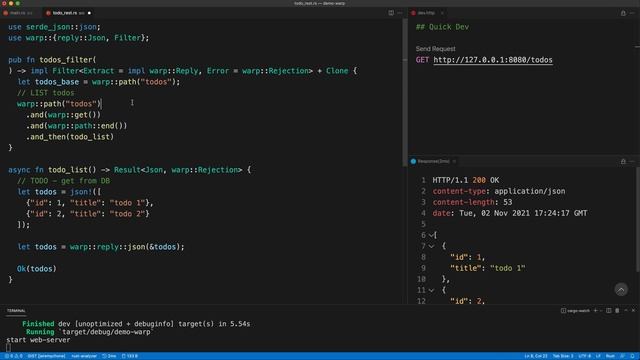
Task: Open the http://127.0.0.1:8080/todos URL
Action: [493, 60]
